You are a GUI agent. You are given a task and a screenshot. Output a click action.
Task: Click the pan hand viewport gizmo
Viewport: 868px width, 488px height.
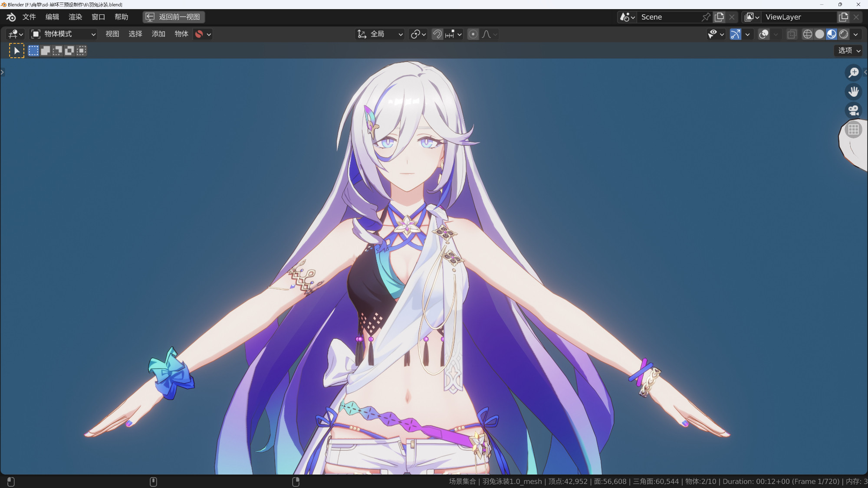(853, 92)
